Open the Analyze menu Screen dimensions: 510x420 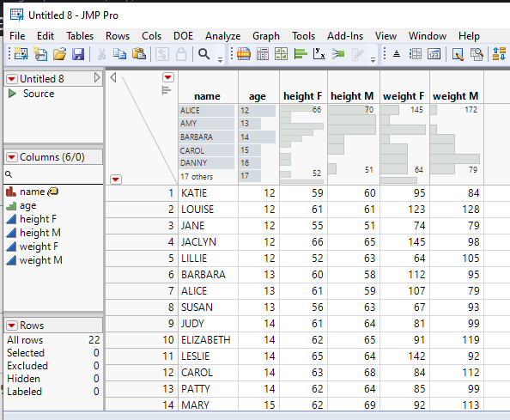coord(222,36)
